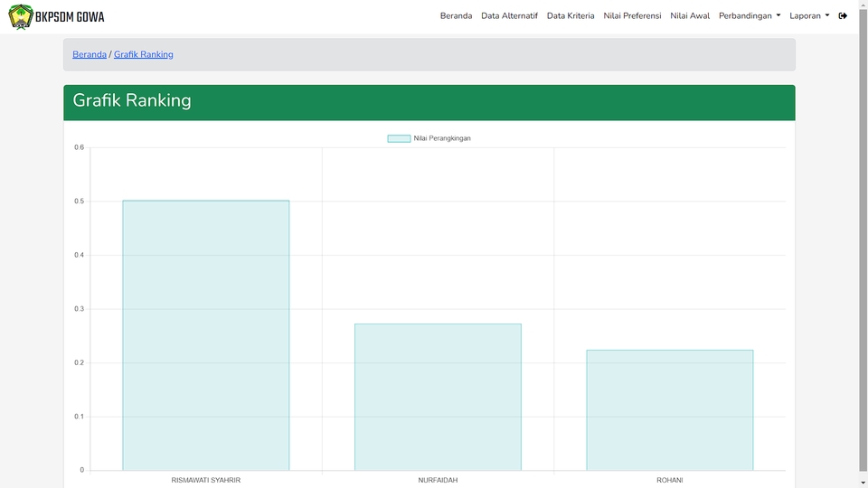868x488 pixels.
Task: Click the Nilai Perangkingan legend label
Action: 442,138
